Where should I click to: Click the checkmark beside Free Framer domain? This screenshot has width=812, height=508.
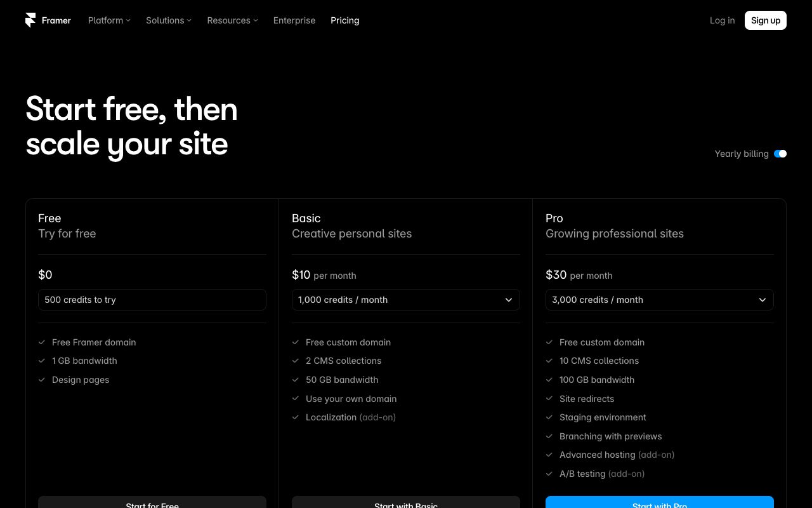pos(42,342)
